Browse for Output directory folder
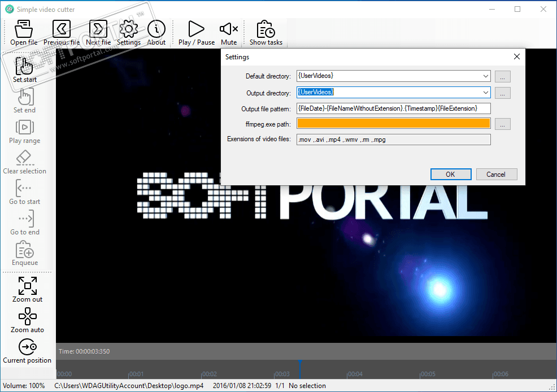 502,93
